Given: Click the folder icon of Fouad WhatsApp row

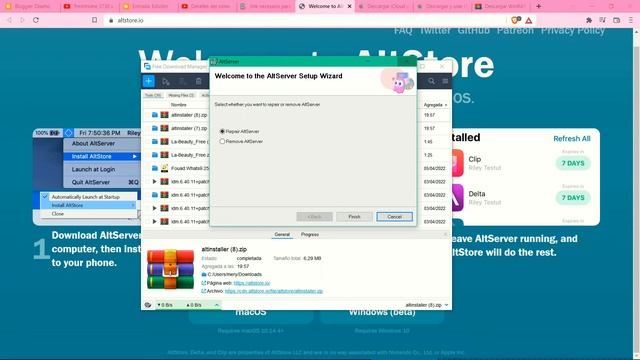Looking at the screenshot, I should point(155,168).
